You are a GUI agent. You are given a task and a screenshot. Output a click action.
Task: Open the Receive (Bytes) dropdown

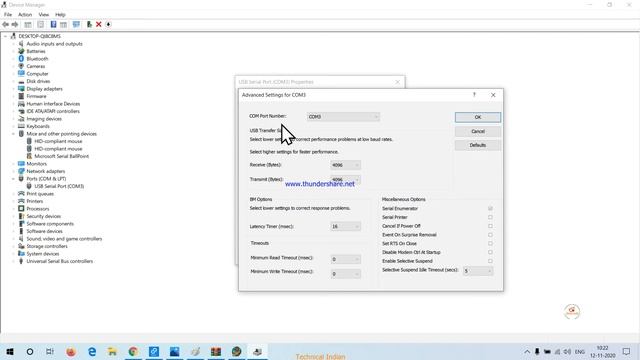345,165
